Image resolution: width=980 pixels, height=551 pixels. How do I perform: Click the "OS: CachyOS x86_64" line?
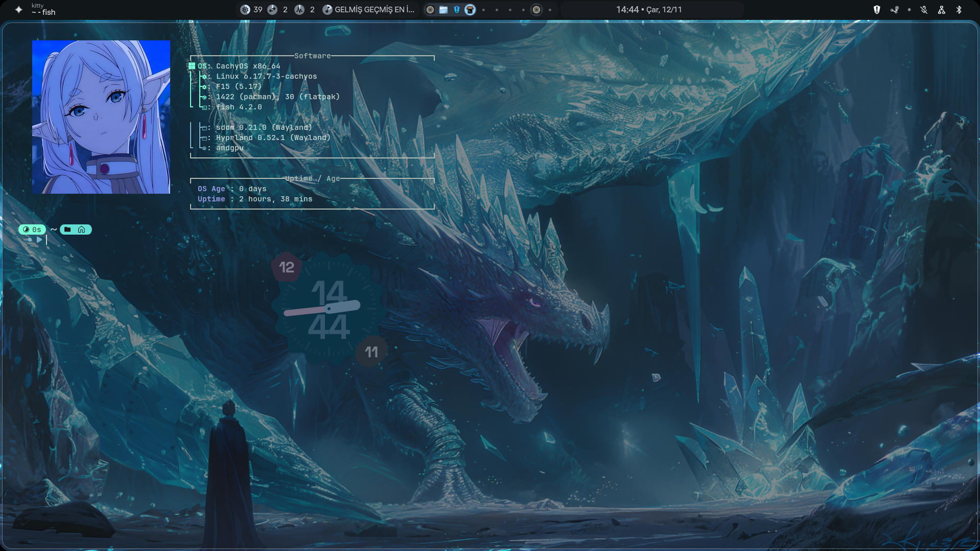tap(235, 66)
